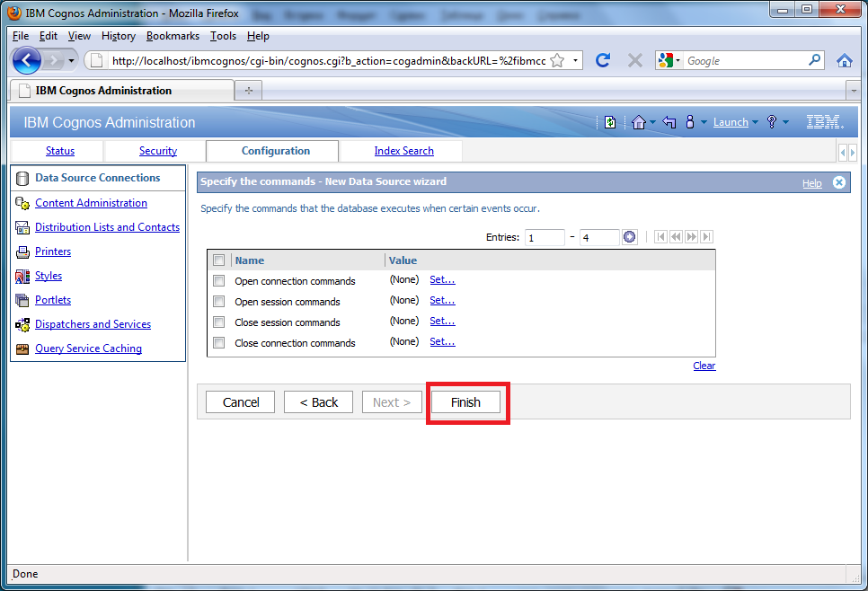Open the File menu
Screen dimensions: 868x591
coord(21,36)
